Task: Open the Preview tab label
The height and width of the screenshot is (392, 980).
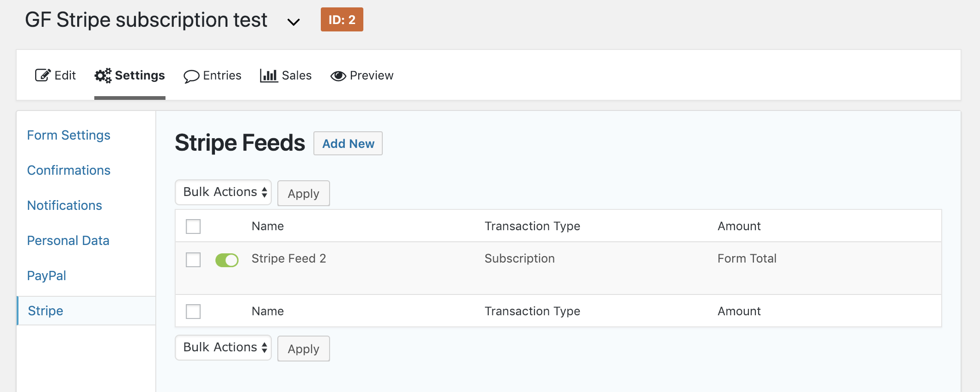Action: pos(372,75)
